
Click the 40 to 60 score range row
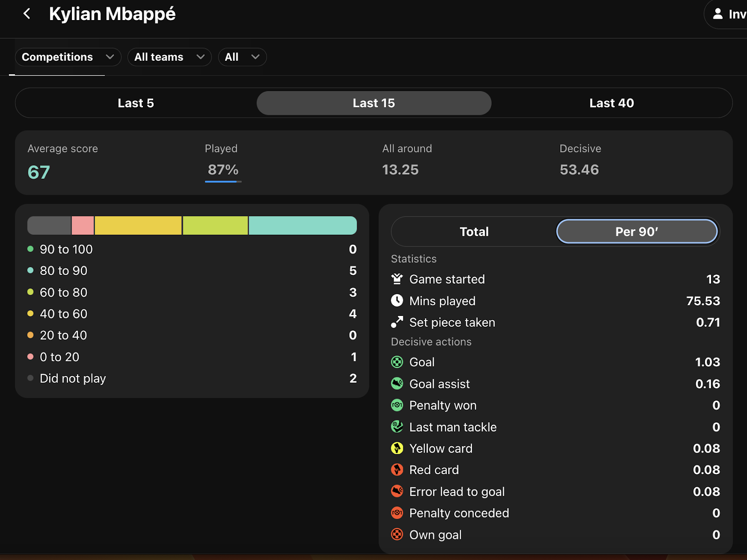(192, 314)
